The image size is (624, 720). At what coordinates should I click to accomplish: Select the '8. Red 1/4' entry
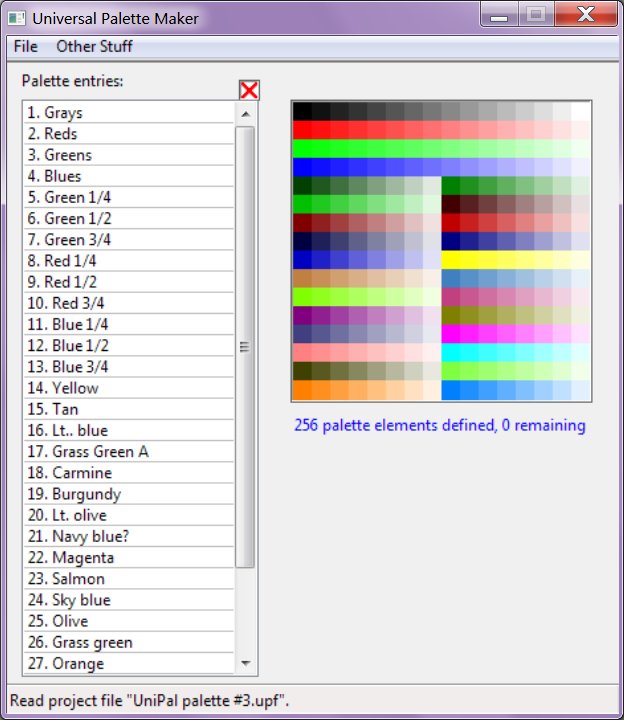(x=129, y=260)
